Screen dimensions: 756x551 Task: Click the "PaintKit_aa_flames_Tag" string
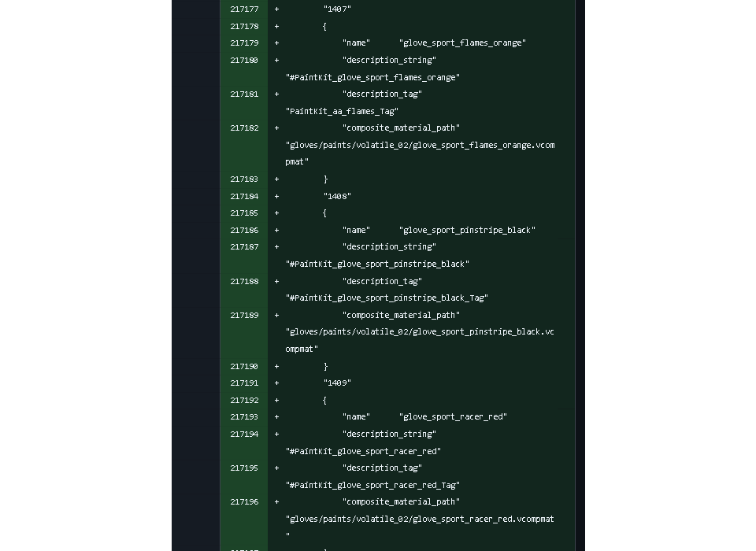click(342, 112)
